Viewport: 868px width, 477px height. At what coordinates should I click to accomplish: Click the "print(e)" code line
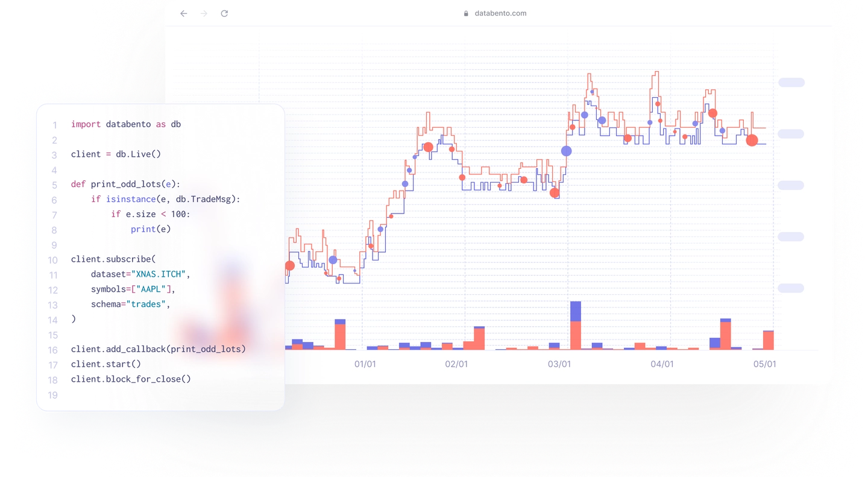pos(151,229)
